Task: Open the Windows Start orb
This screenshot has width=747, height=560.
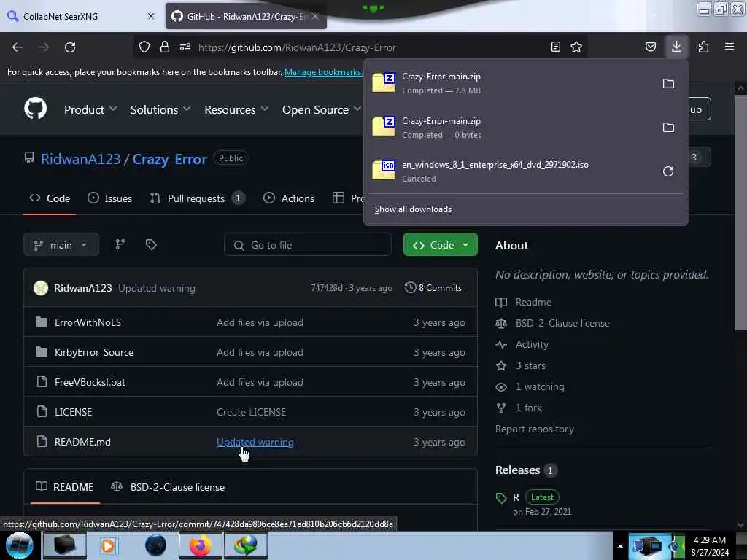Action: (x=19, y=545)
